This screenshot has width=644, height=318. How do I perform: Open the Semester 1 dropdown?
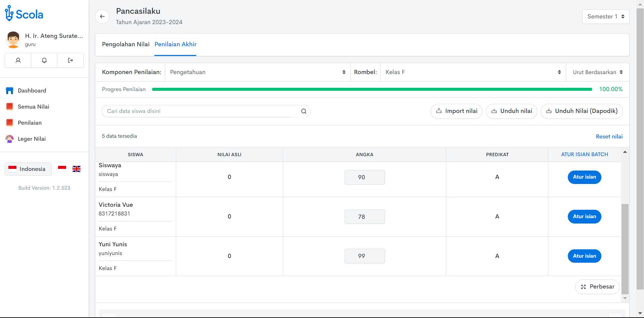click(x=605, y=16)
